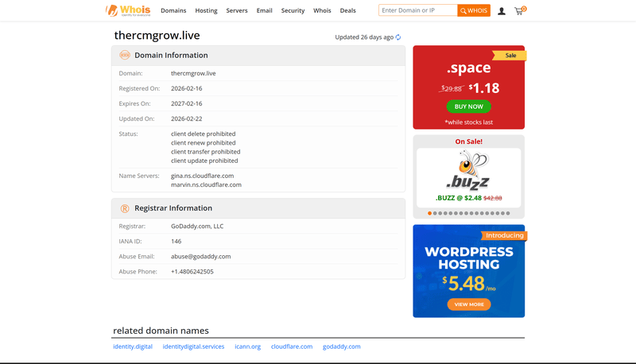Image resolution: width=636 pixels, height=364 pixels.
Task: Click the gina.ns.cloudflare.com name server
Action: click(203, 176)
